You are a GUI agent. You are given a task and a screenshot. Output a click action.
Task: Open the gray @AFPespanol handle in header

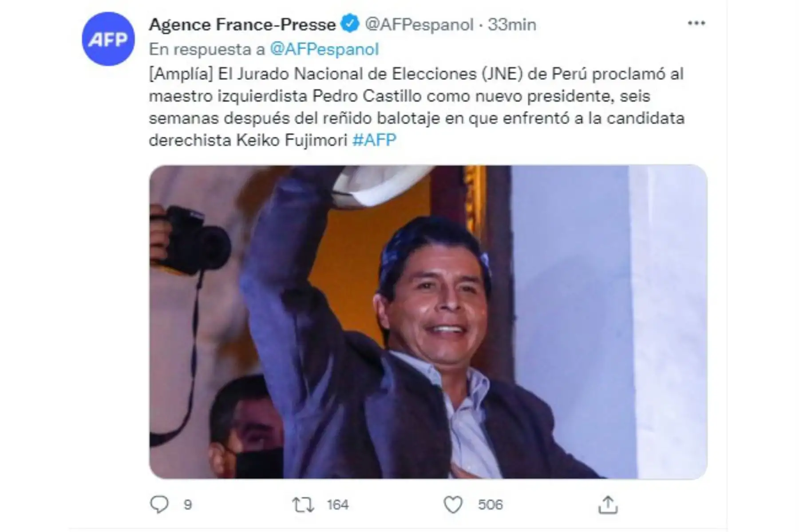point(419,24)
